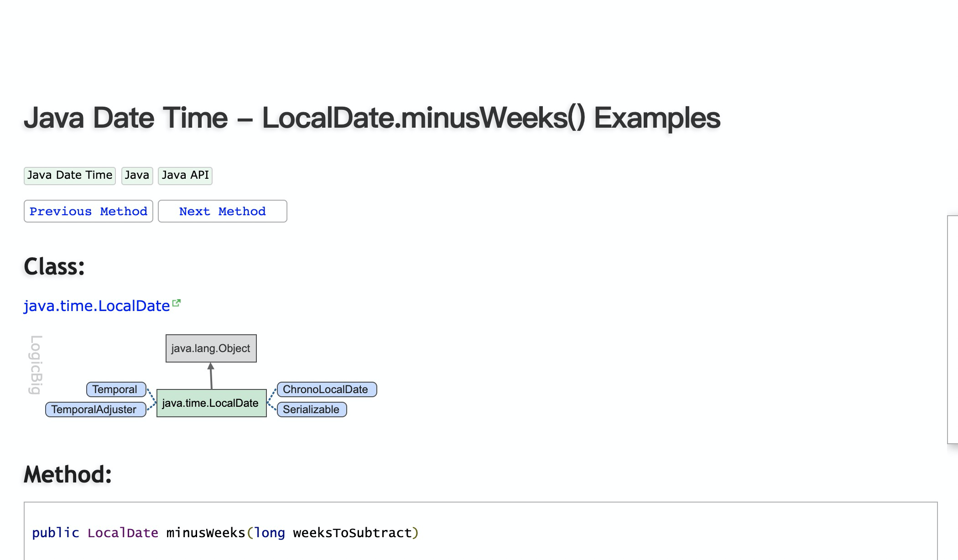Click the java.lang.Object diagram box
The image size is (958, 560).
click(x=211, y=348)
